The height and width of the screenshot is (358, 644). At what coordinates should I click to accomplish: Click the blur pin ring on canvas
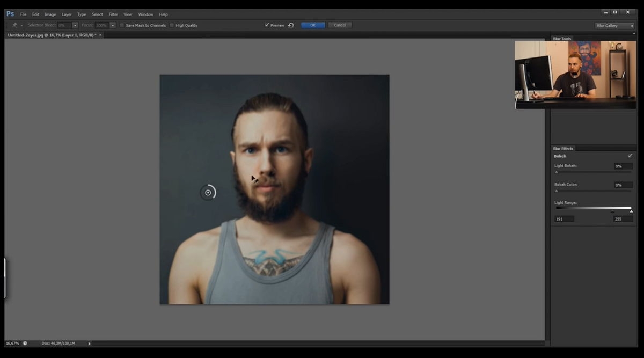tap(208, 193)
